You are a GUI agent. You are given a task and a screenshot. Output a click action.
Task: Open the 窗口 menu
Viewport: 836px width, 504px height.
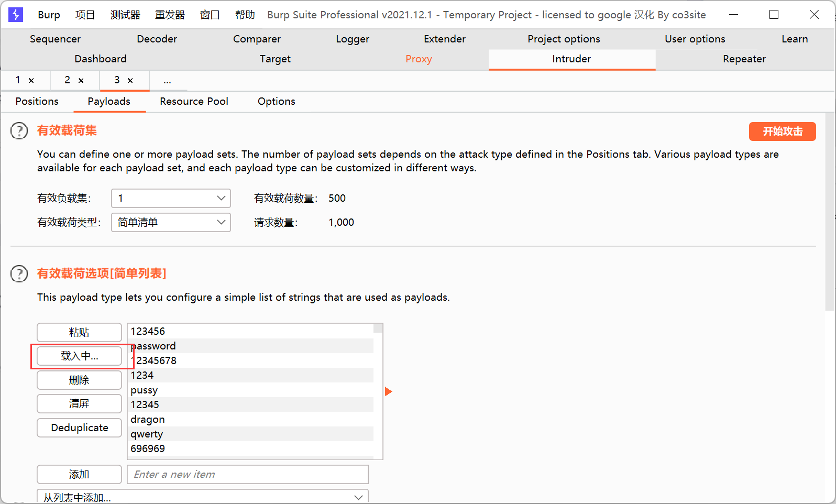[210, 15]
